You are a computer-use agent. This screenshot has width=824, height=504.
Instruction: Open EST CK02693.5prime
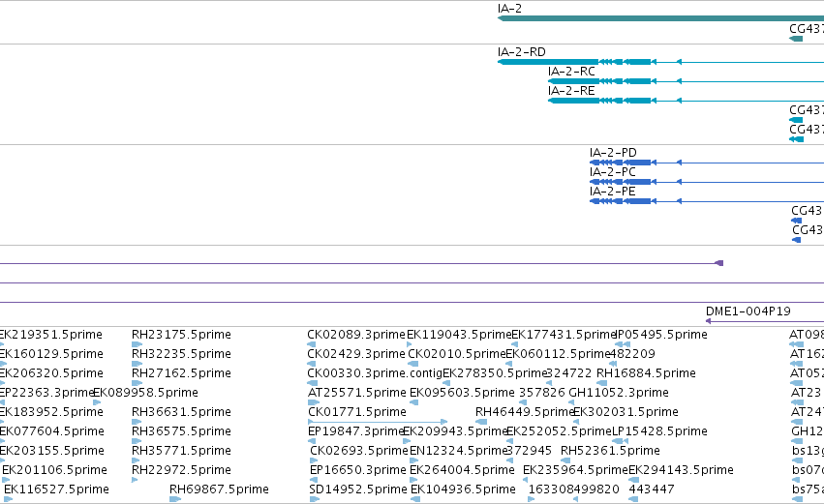tap(359, 451)
